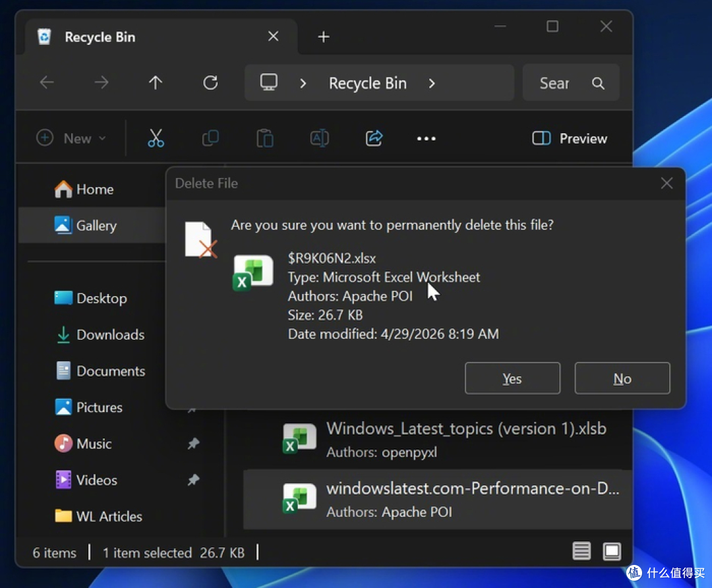712x588 pixels.
Task: Click the Excel file icon in dialog
Action: pyautogui.click(x=253, y=272)
